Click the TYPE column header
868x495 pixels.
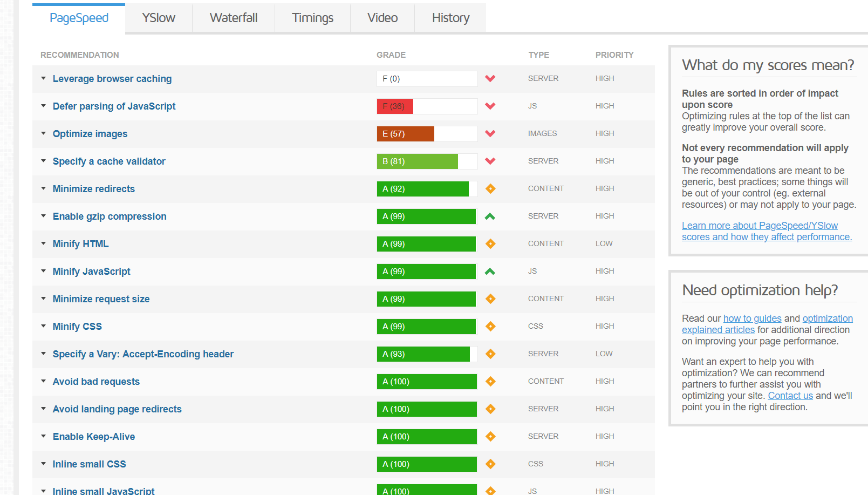(x=539, y=55)
